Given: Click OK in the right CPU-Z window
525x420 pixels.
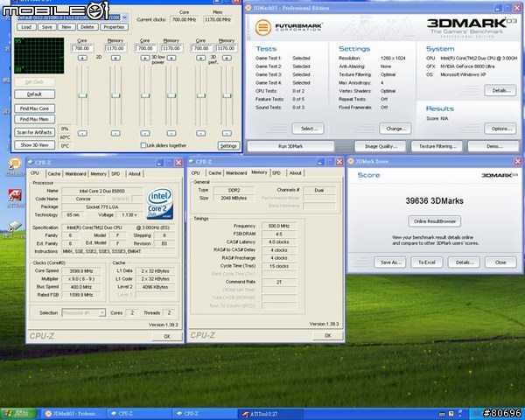Looking at the screenshot, I should 327,336.
